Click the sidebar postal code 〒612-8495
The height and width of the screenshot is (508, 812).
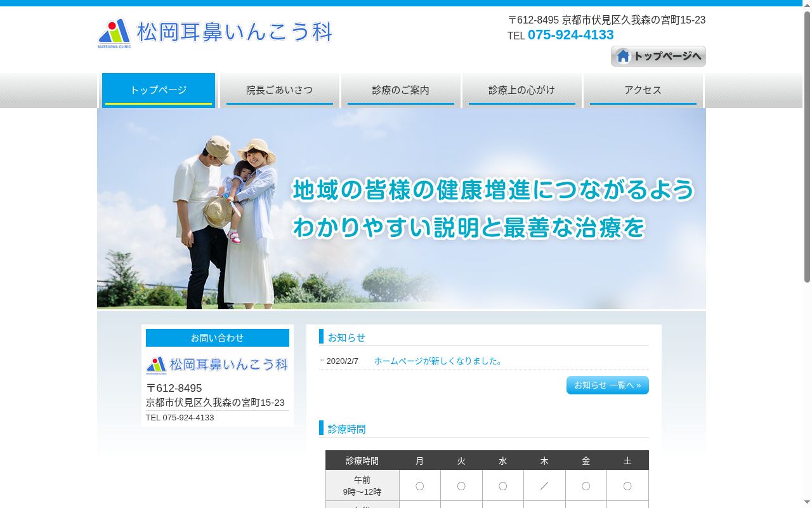click(174, 388)
